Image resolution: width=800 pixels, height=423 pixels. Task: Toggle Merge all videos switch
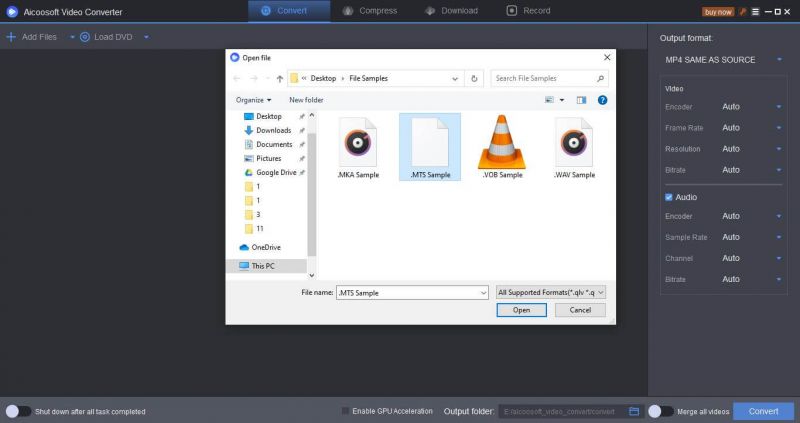(661, 411)
